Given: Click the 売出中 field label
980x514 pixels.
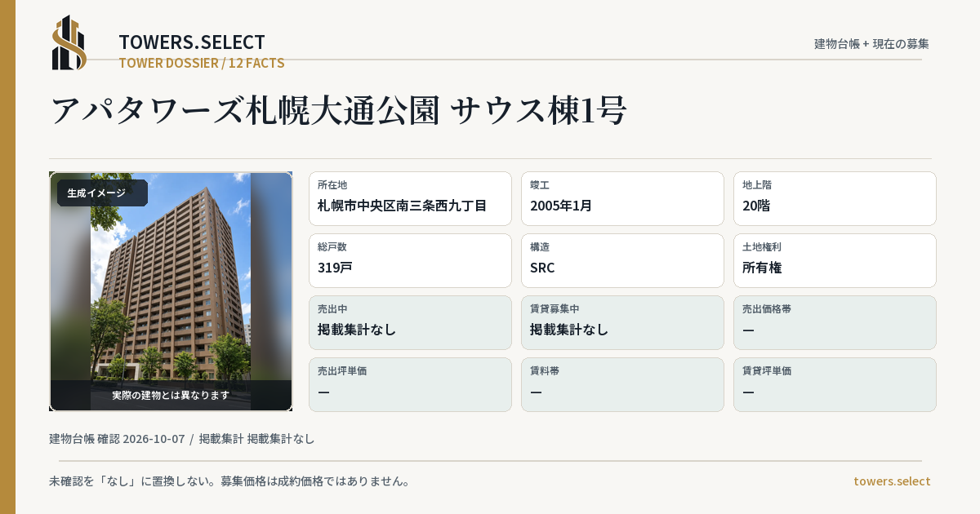Looking at the screenshot, I should (x=332, y=309).
